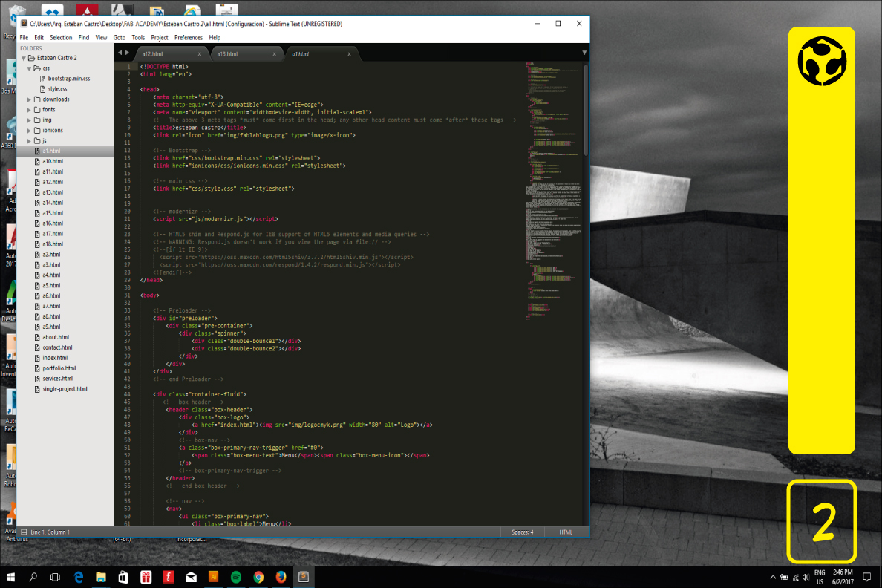Click the red 'f' app taskbar icon
882x588 pixels.
point(169,577)
